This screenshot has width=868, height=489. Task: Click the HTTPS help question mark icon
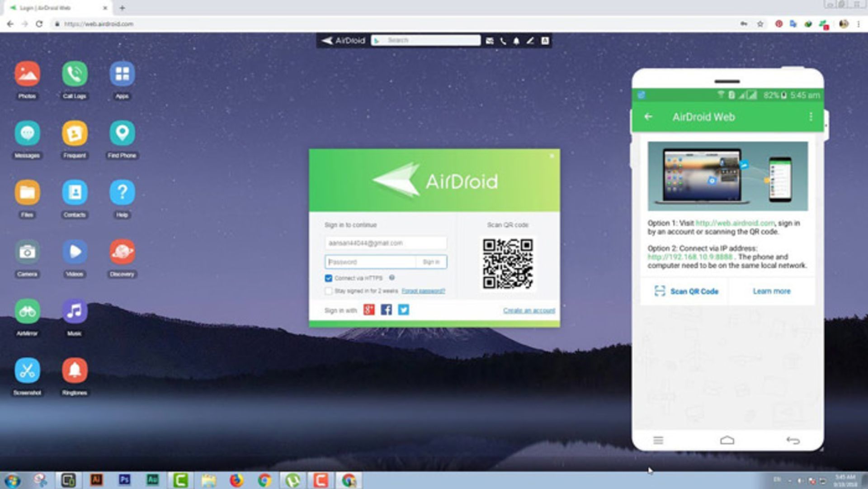coord(392,278)
